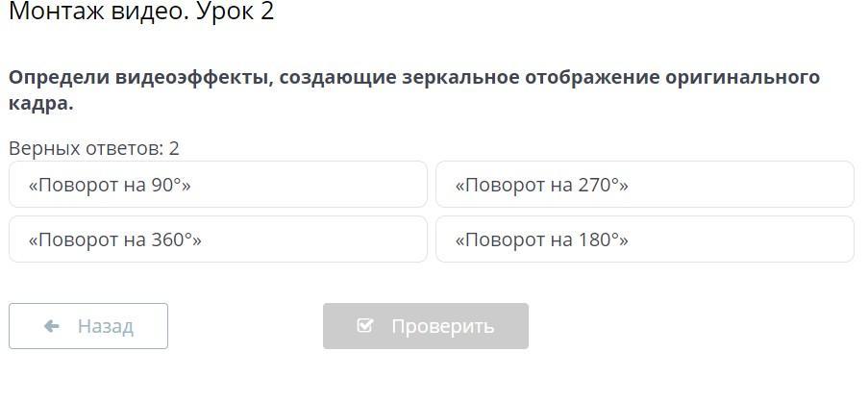868x403 pixels.
Task: Click the «Верных ответов: 2» label
Action: click(x=94, y=148)
